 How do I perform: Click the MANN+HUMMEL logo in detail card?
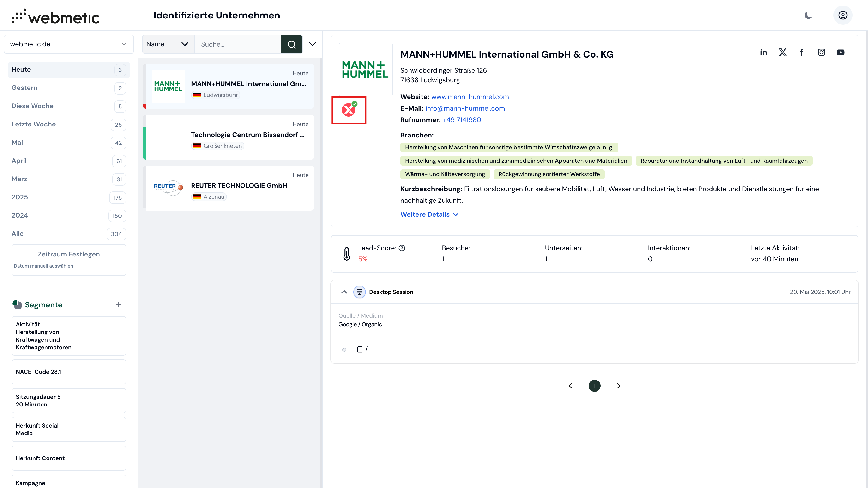click(366, 70)
